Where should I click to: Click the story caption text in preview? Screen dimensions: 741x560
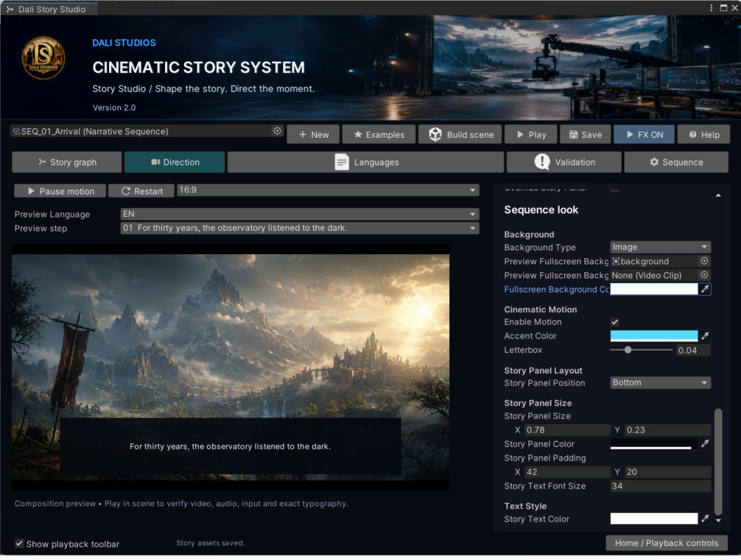[230, 447]
